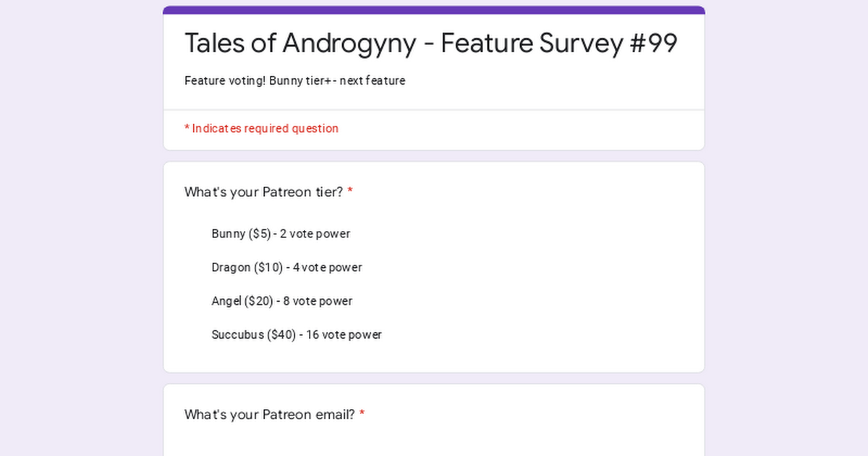Choose Dragon ($10) - 4 vote power
The height and width of the screenshot is (456, 868).
286,267
